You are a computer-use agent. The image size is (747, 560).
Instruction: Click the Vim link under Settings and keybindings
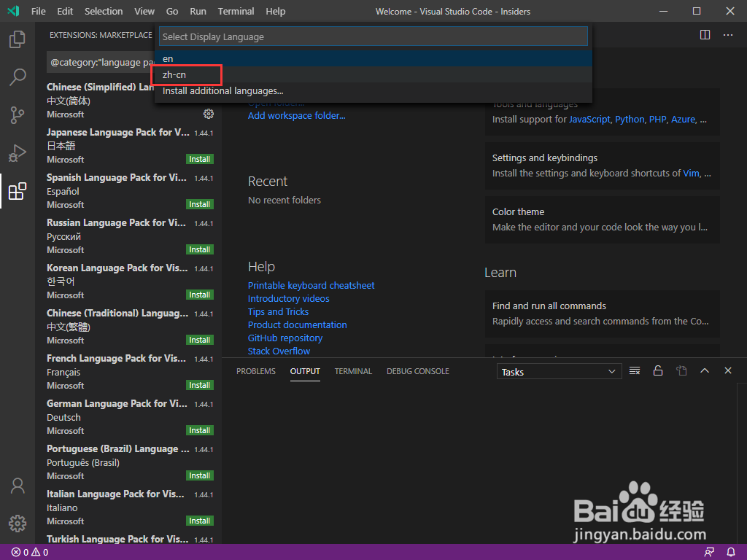(691, 174)
